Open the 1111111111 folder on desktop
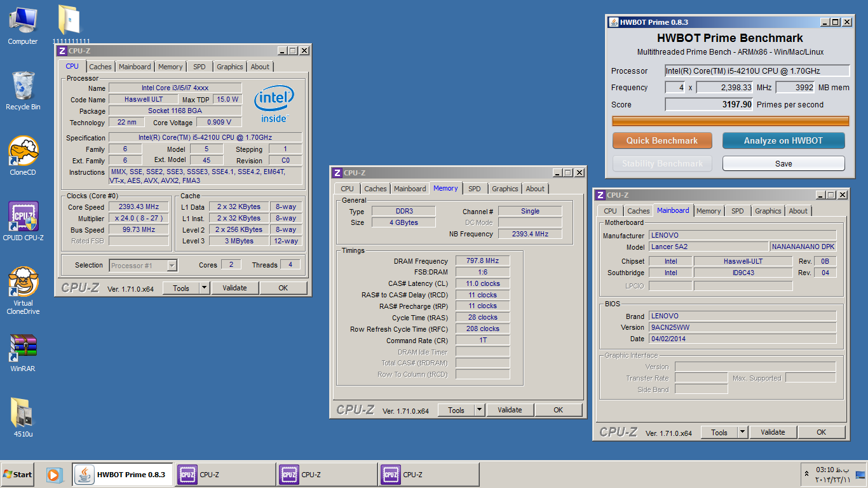 coord(70,25)
